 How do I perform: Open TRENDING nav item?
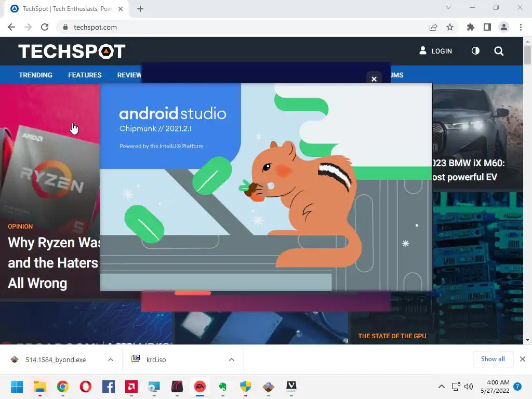pyautogui.click(x=36, y=75)
